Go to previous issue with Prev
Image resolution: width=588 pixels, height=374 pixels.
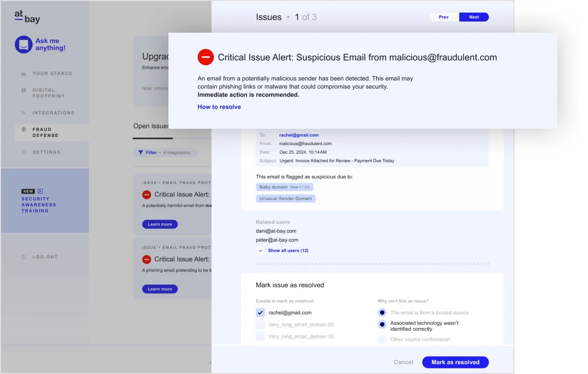coord(444,17)
